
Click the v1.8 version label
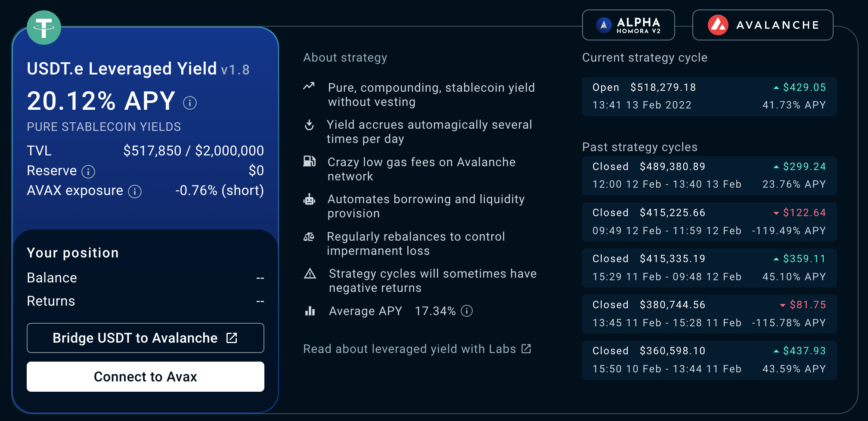click(x=235, y=70)
